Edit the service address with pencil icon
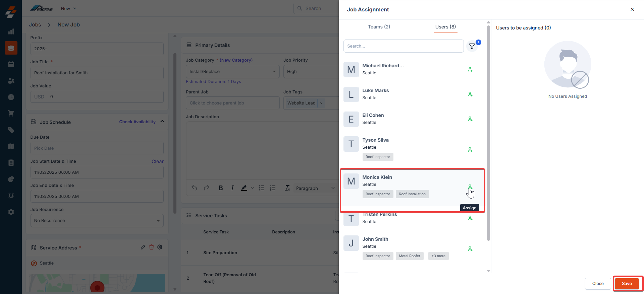The image size is (644, 294). 143,247
